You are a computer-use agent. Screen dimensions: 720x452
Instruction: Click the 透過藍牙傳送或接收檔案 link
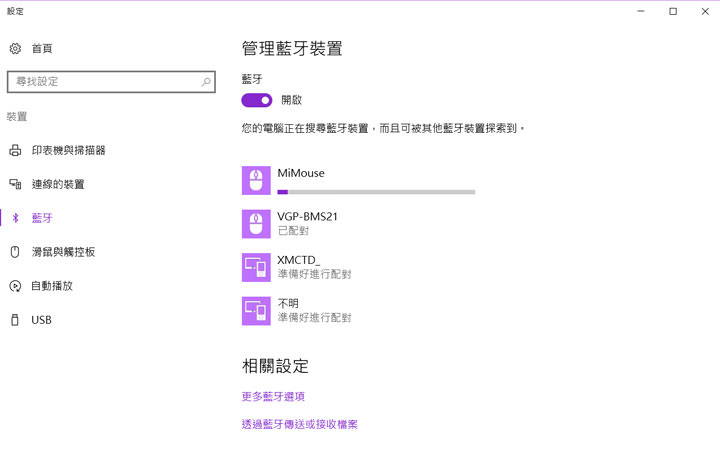[x=299, y=424]
